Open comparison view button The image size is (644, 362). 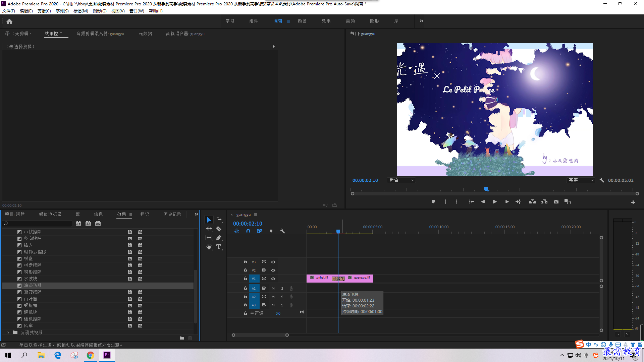[x=568, y=202]
